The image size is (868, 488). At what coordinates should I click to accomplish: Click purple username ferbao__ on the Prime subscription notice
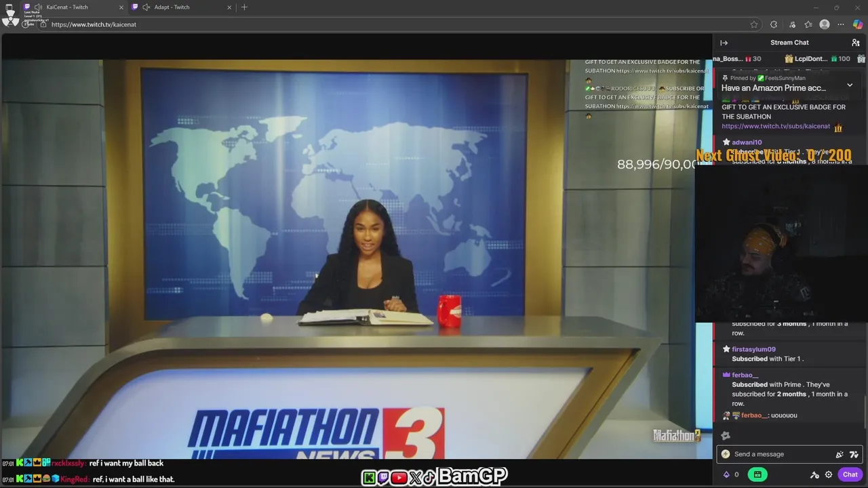pos(745,375)
